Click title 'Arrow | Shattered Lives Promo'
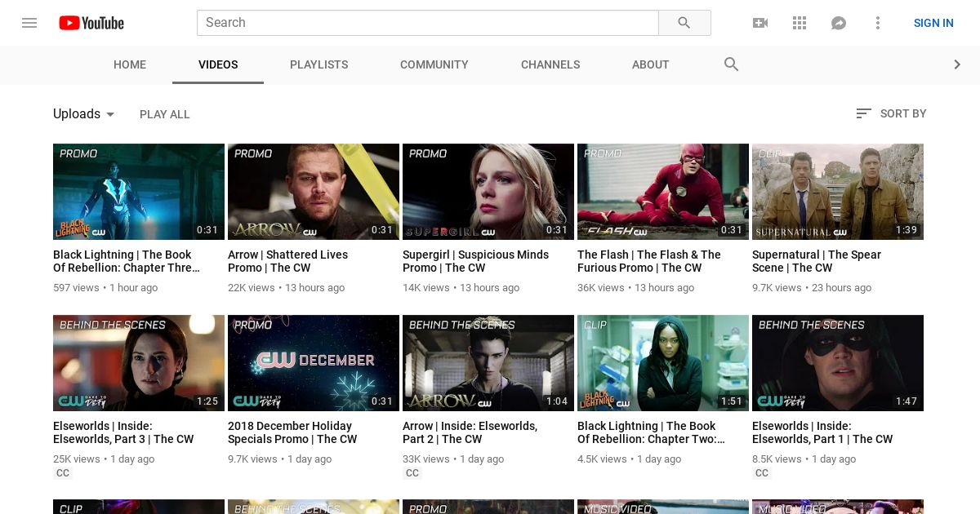This screenshot has width=980, height=514. [287, 261]
